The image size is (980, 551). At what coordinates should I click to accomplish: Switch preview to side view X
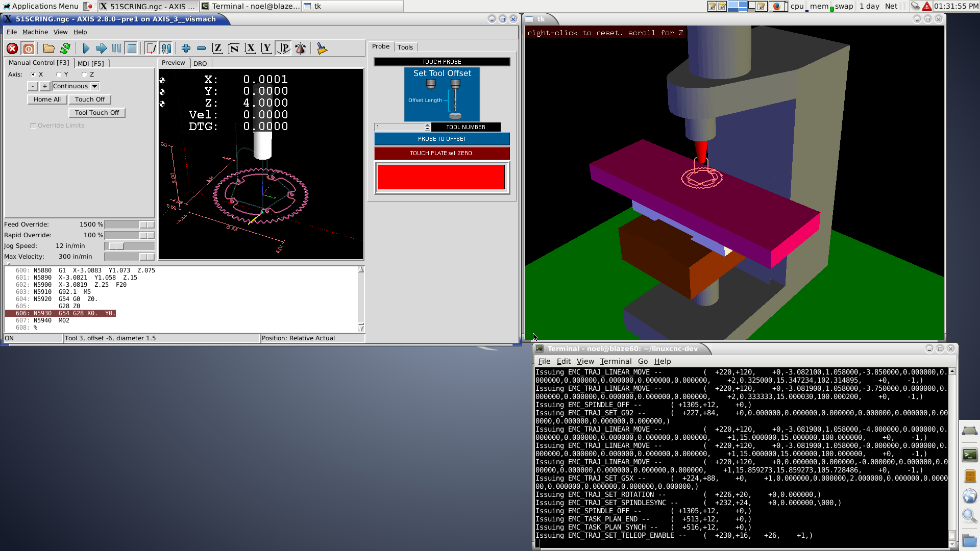tap(250, 48)
